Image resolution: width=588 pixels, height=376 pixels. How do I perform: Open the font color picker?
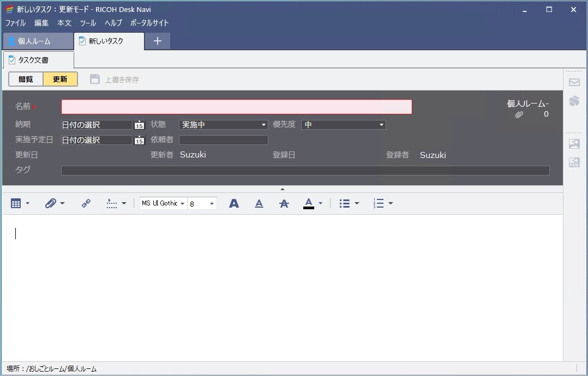click(320, 203)
